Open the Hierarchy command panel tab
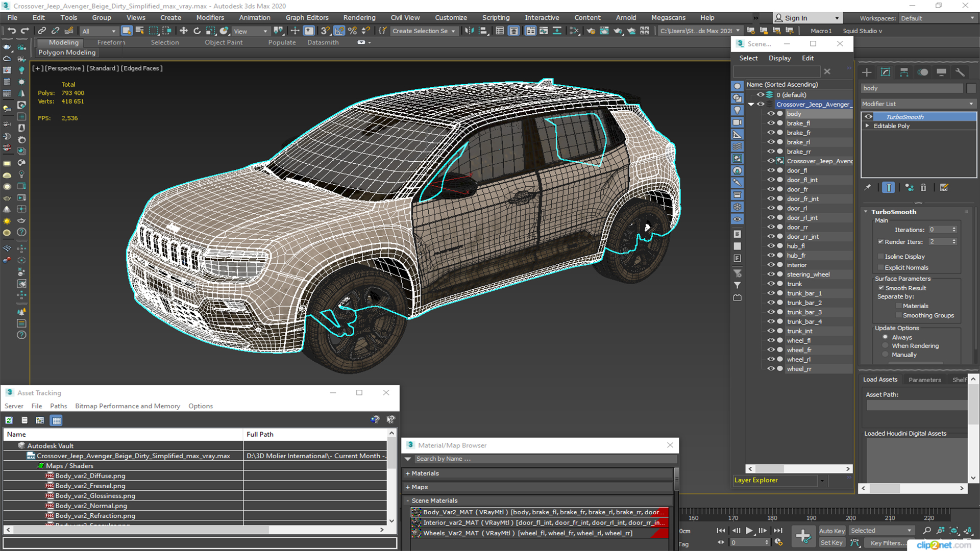 [904, 72]
